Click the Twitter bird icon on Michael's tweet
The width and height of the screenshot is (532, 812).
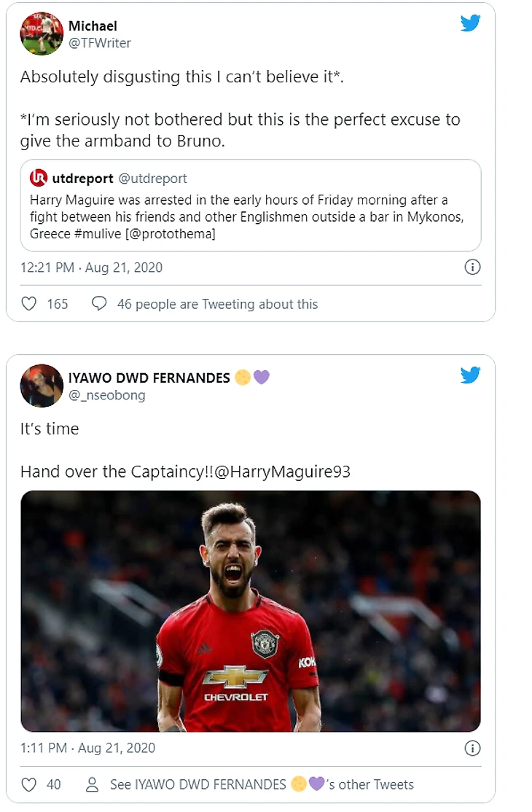tap(471, 23)
